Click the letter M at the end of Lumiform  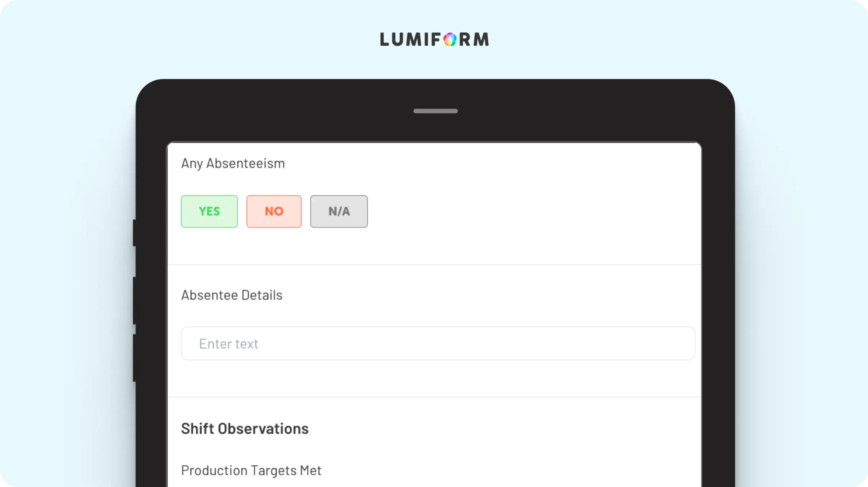pos(481,39)
